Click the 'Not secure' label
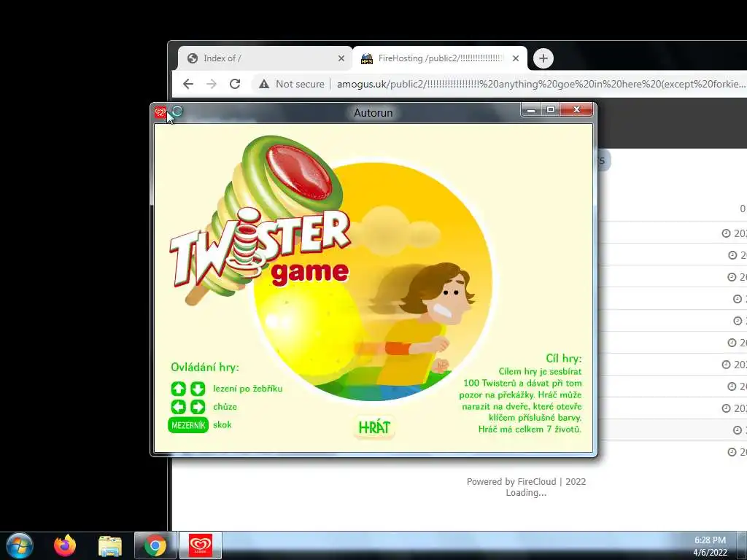 click(x=300, y=84)
